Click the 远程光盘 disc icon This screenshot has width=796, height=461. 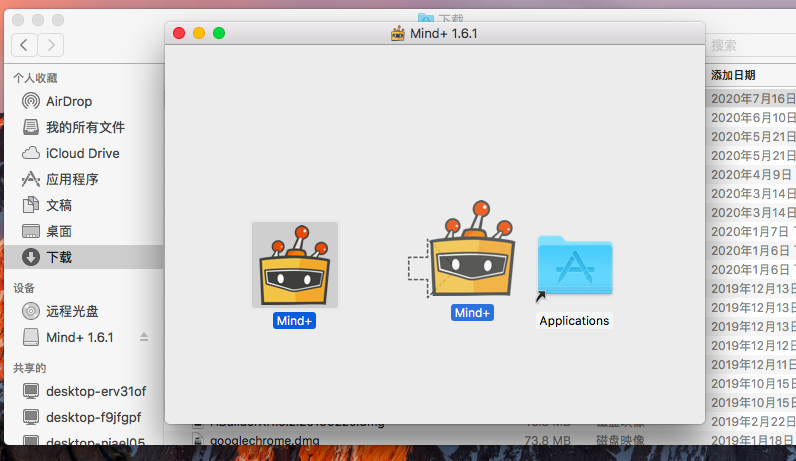coord(31,311)
